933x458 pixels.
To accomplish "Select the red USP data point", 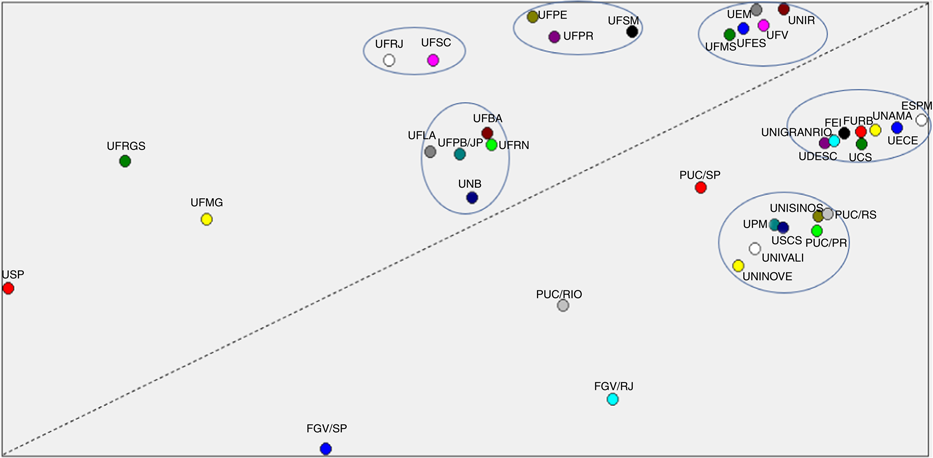I will 8,288.
